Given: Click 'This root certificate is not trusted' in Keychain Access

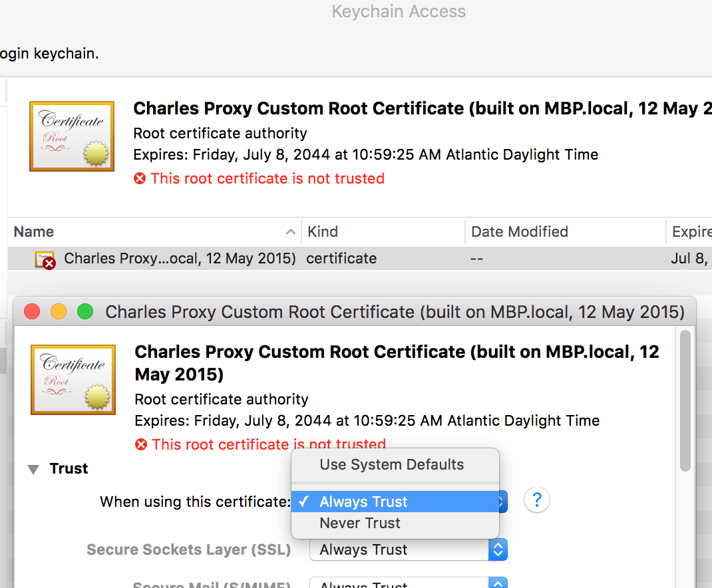Looking at the screenshot, I should (x=267, y=178).
